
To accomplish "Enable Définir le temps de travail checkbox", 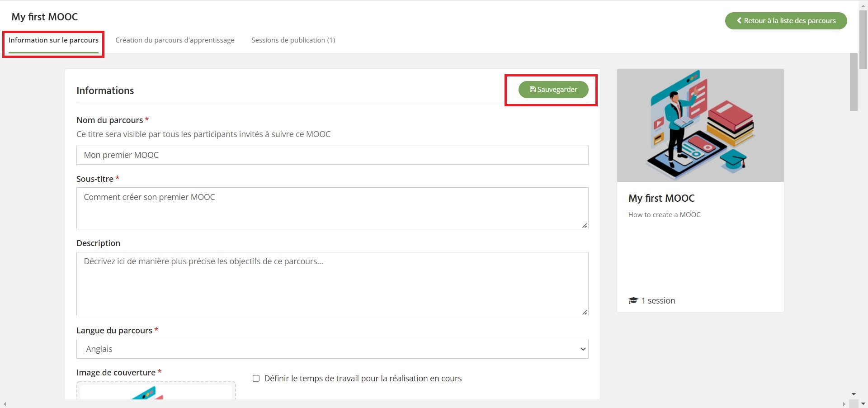I will pos(256,379).
